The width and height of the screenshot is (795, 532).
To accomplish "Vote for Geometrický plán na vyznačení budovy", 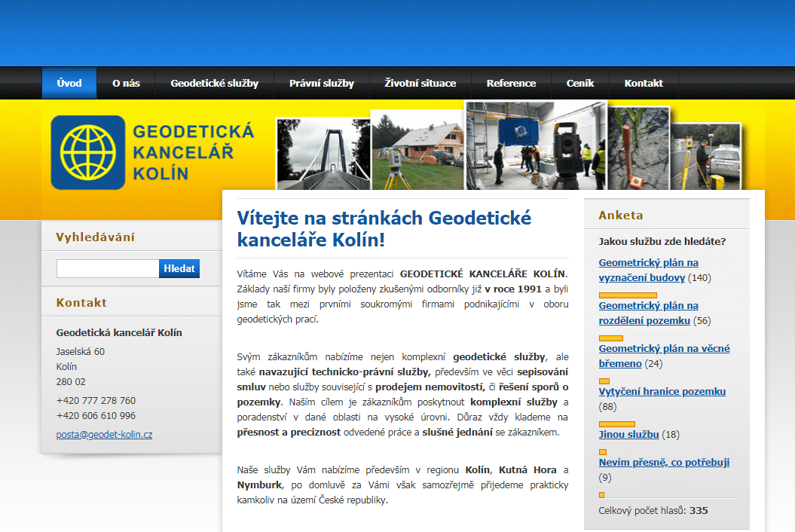I will (x=649, y=271).
